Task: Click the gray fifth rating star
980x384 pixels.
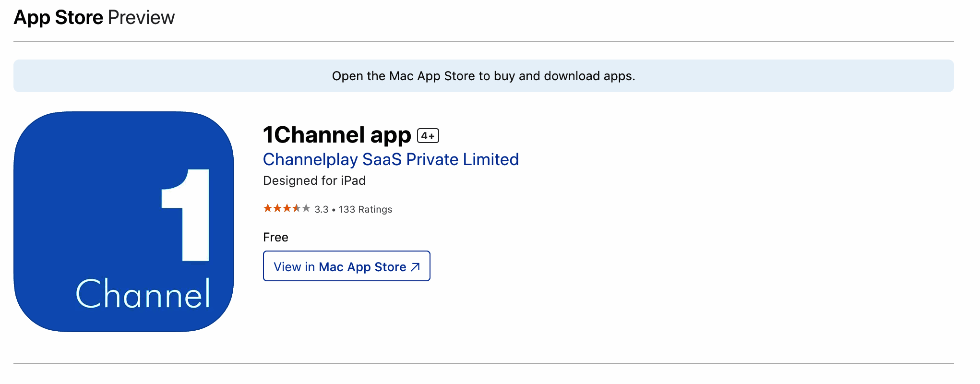Action: click(306, 208)
